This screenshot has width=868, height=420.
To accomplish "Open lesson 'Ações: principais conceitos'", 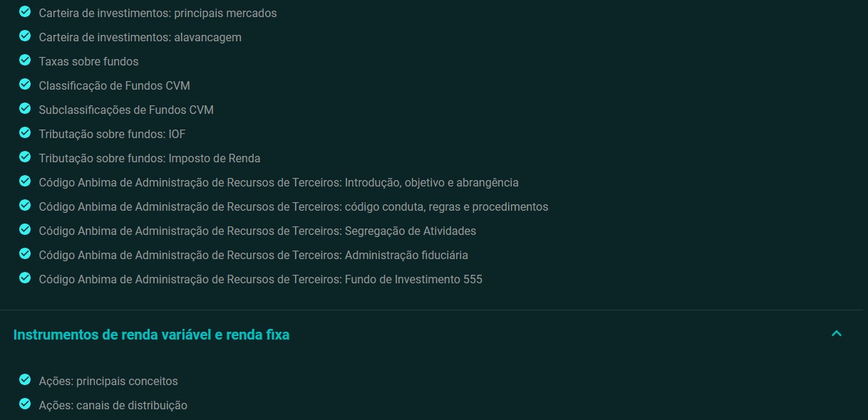I will 108,381.
